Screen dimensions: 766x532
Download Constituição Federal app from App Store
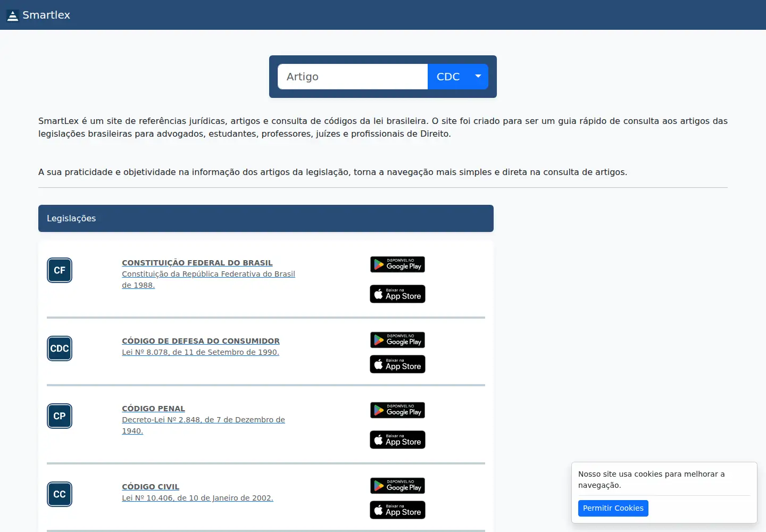[x=398, y=294]
